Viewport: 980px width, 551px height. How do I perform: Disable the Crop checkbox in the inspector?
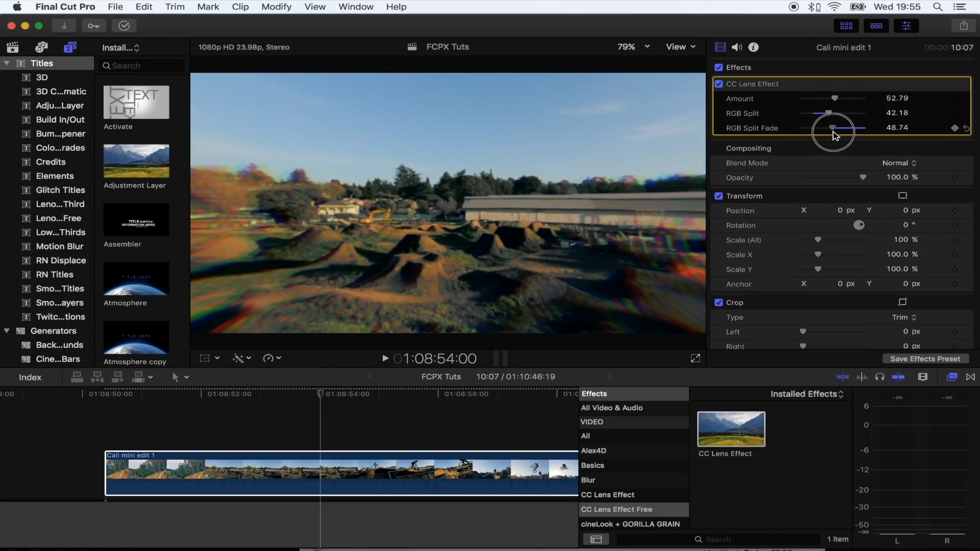pyautogui.click(x=719, y=302)
